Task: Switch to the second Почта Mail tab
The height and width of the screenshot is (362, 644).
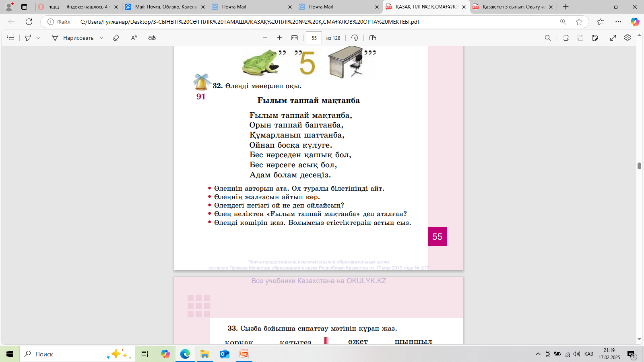Action: (x=339, y=7)
